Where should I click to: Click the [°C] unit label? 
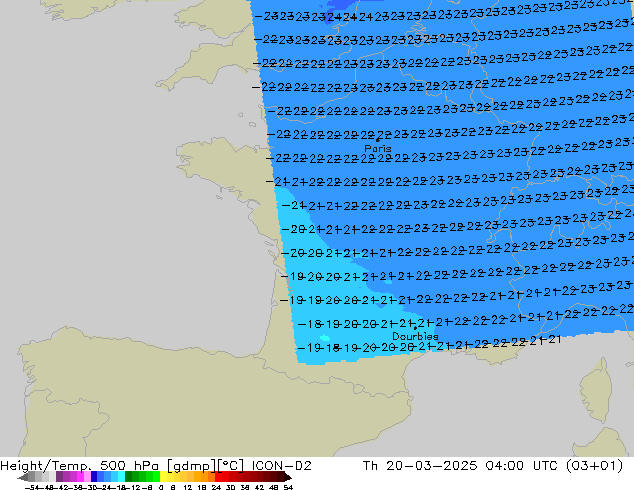coord(231,466)
